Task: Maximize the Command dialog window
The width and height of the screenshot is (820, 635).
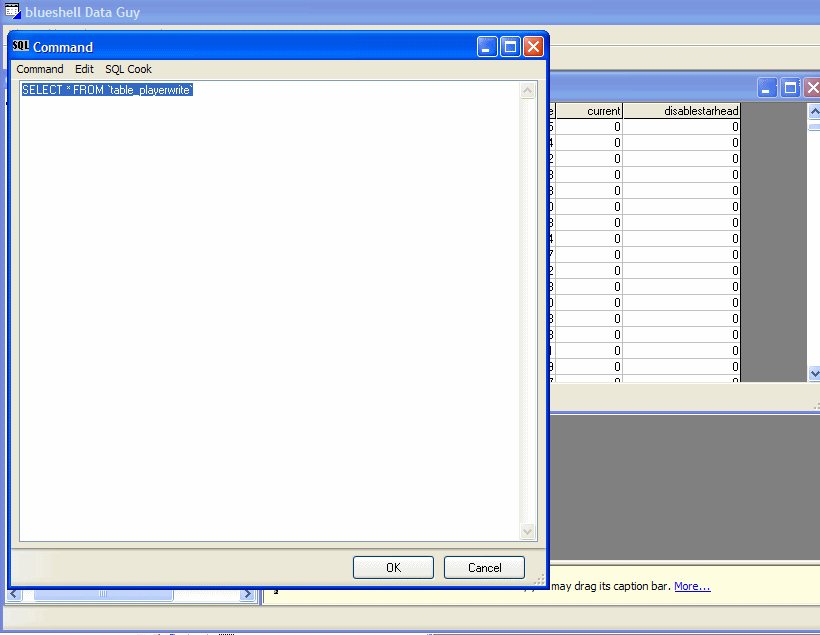Action: click(x=510, y=47)
